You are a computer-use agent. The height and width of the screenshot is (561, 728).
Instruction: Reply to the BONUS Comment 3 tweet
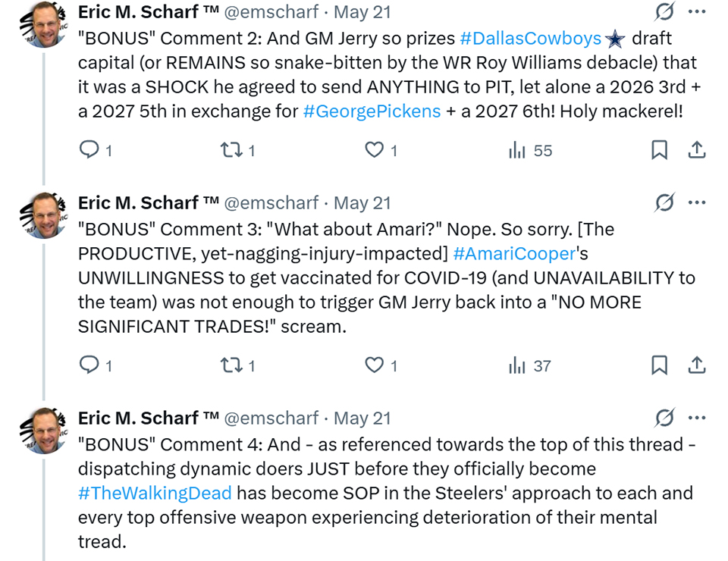(x=89, y=365)
